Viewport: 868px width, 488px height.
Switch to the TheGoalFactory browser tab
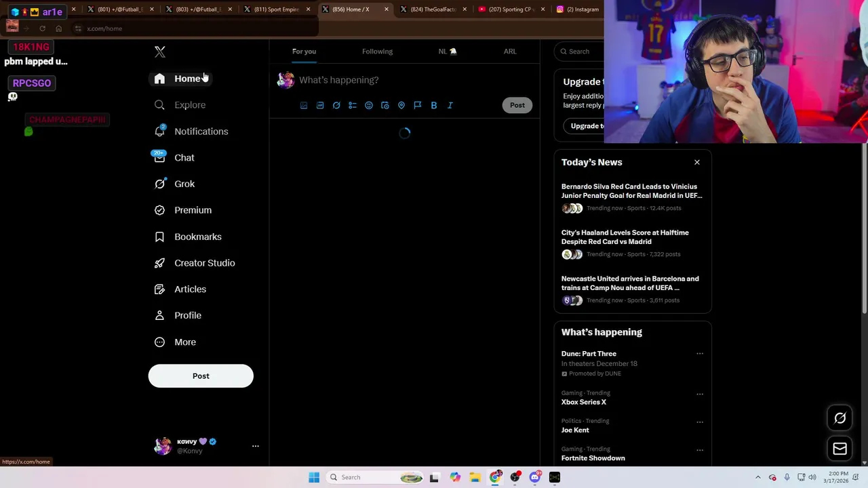click(434, 9)
